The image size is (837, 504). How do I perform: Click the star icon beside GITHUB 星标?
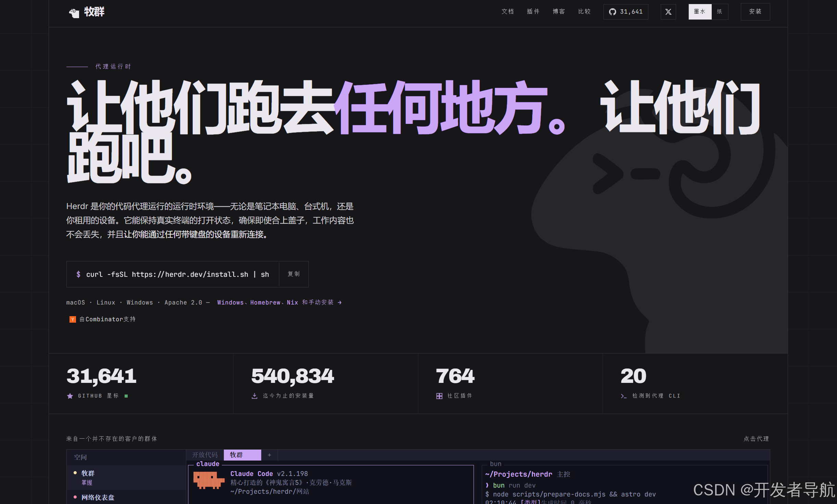click(x=70, y=396)
